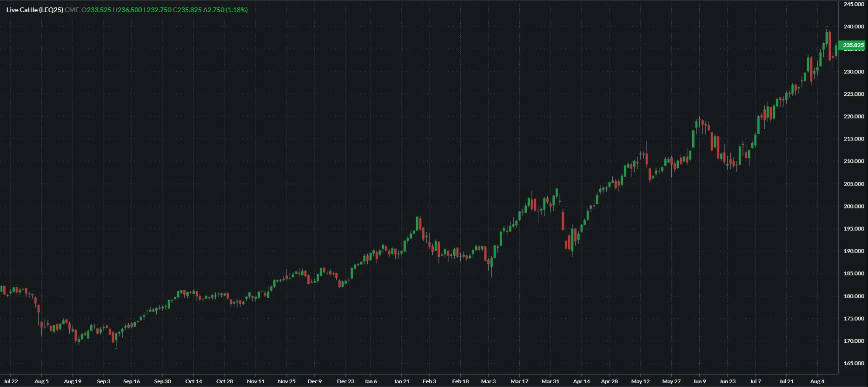Select the low price value L232.750
Image resolution: width=868 pixels, height=387 pixels.
pyautogui.click(x=157, y=10)
